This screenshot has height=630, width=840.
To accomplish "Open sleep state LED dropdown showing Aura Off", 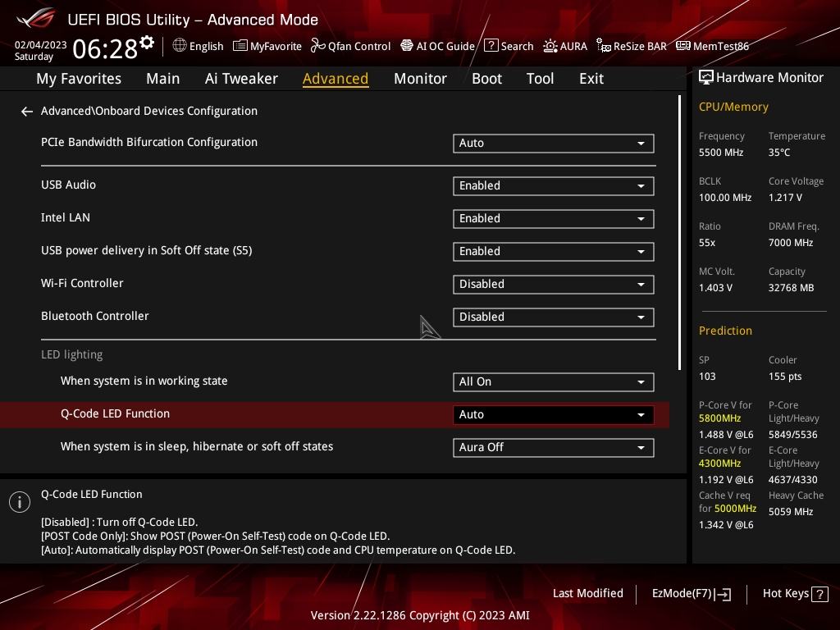I will 554,448.
